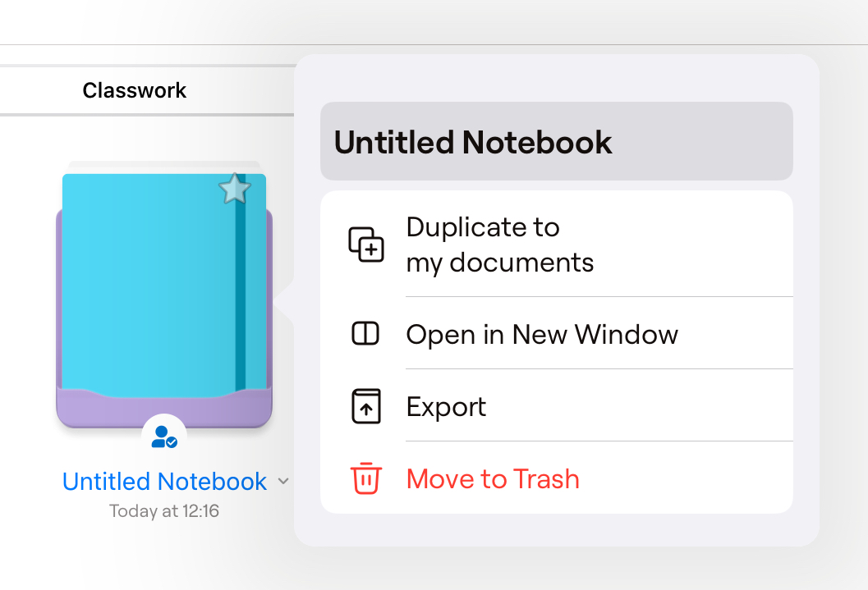Switch to the Classwork tab
Screen dimensions: 868x590
135,90
